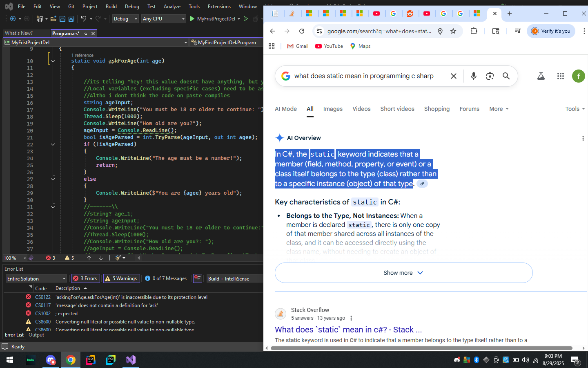The image size is (588, 368).
Task: Open the Extensions menu in Visual Studio
Action: [x=219, y=7]
